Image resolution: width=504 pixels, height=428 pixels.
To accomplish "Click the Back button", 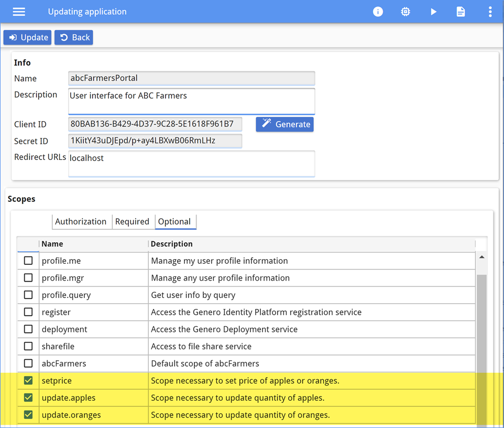I will click(74, 37).
